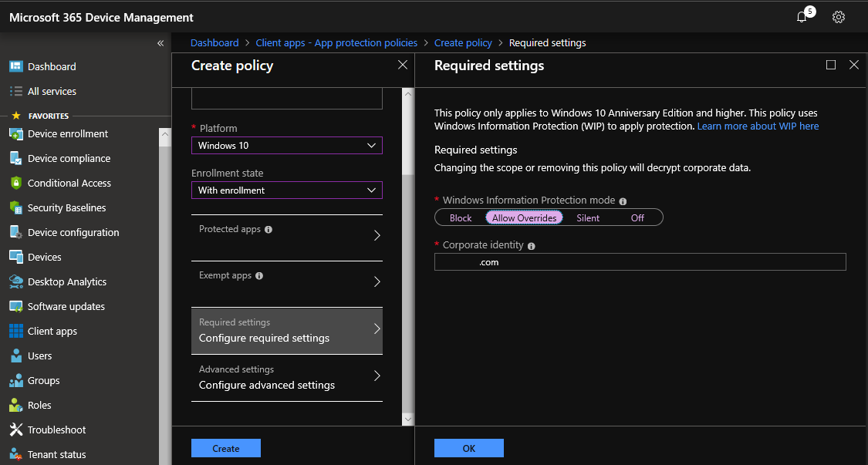Open Client apps in the sidebar
Viewport: 868px width, 465px height.
[x=52, y=331]
